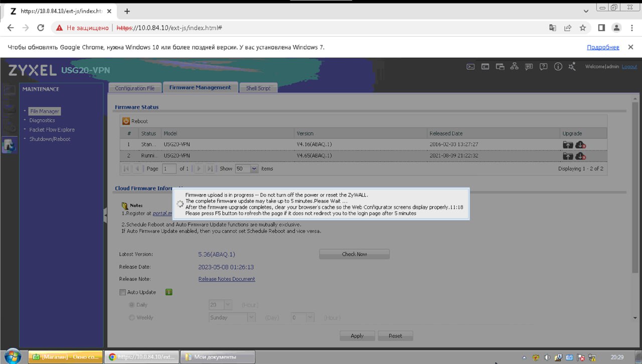Click the page number input field
Screen dimensions: 642x364
pos(170,169)
